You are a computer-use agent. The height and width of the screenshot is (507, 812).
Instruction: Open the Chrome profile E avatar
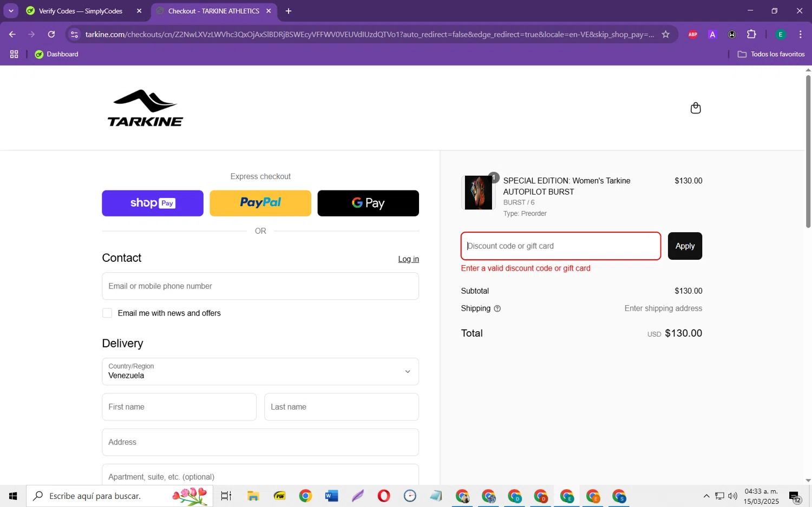781,34
